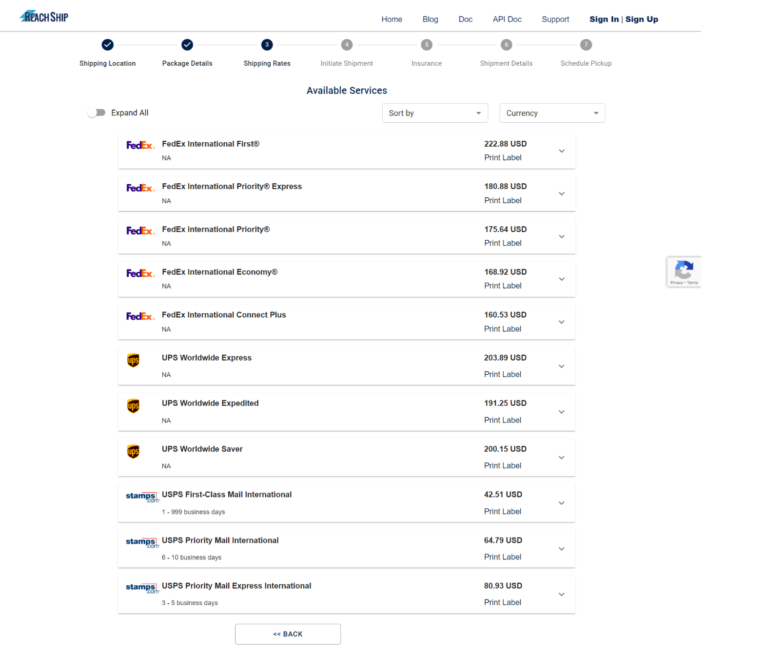Click the 'Available Services' heading
The image size is (784, 672).
click(347, 90)
